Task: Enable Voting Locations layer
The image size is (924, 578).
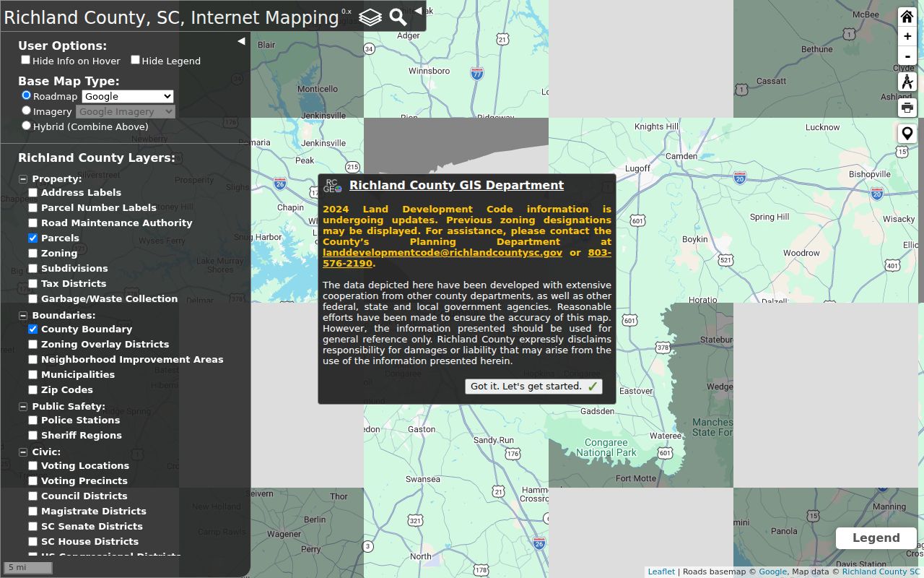Action: click(x=32, y=466)
